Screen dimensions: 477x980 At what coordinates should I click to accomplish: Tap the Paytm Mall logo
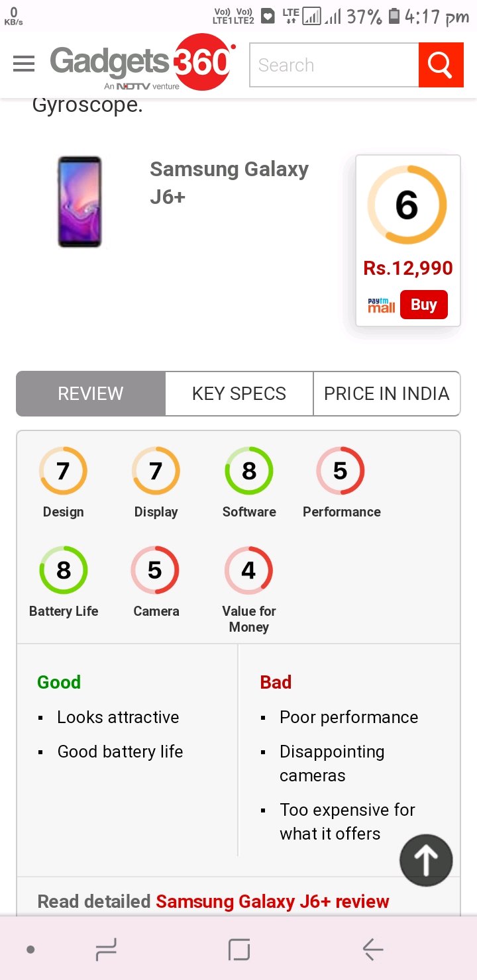tap(382, 305)
